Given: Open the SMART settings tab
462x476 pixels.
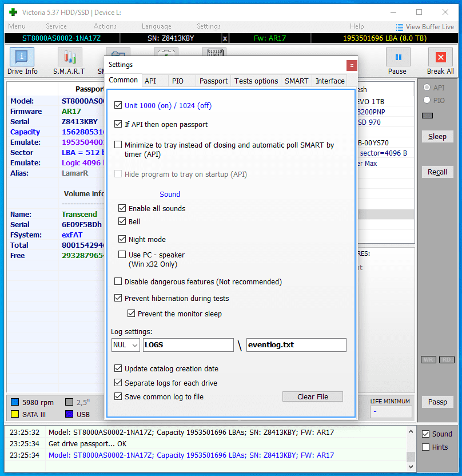Looking at the screenshot, I should (x=296, y=81).
